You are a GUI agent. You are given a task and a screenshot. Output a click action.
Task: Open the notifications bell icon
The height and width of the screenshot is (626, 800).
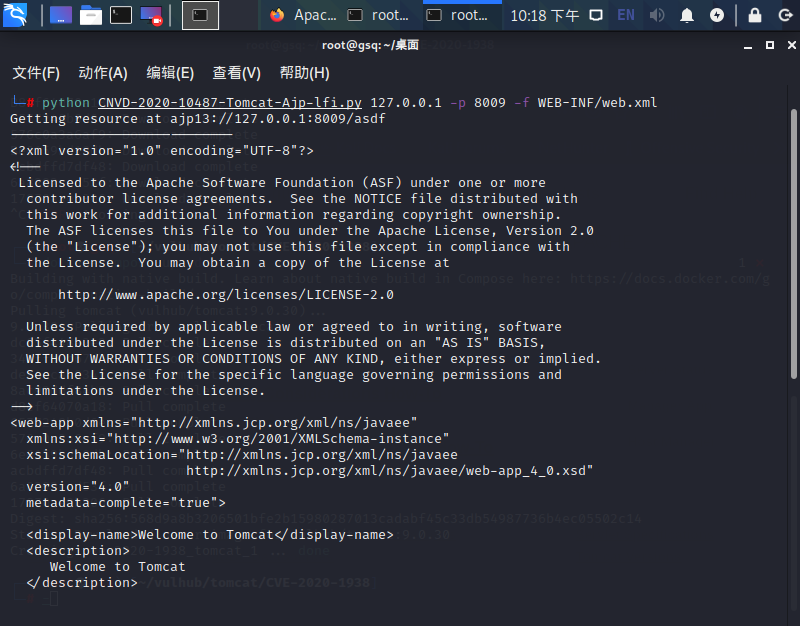point(687,15)
